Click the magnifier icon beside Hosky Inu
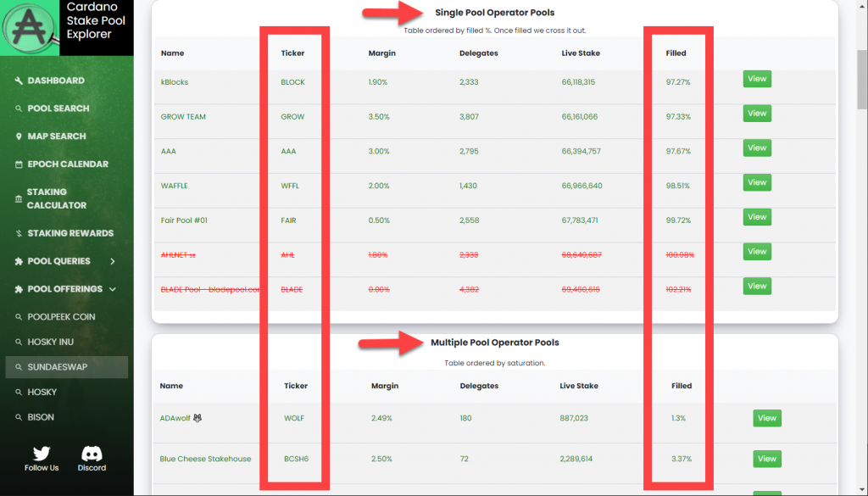Image resolution: width=868 pixels, height=496 pixels. pyautogui.click(x=19, y=342)
